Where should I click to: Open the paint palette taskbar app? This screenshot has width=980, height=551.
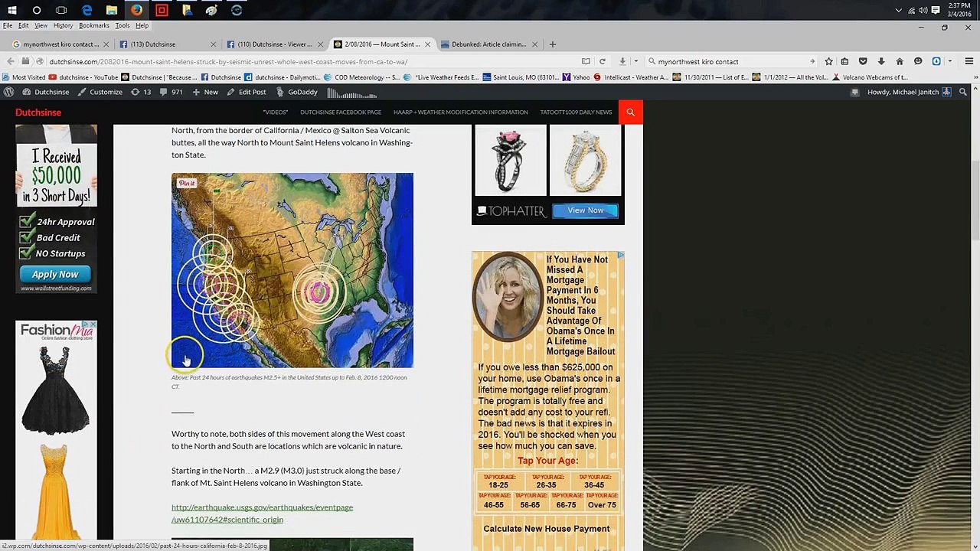[x=211, y=10]
